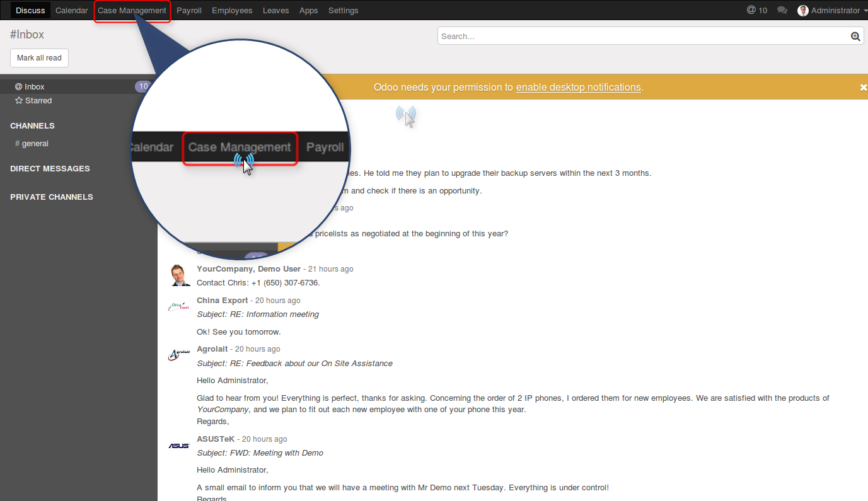Screen dimensions: 868x501
Task: Click the #Inbox page title
Action: click(27, 35)
